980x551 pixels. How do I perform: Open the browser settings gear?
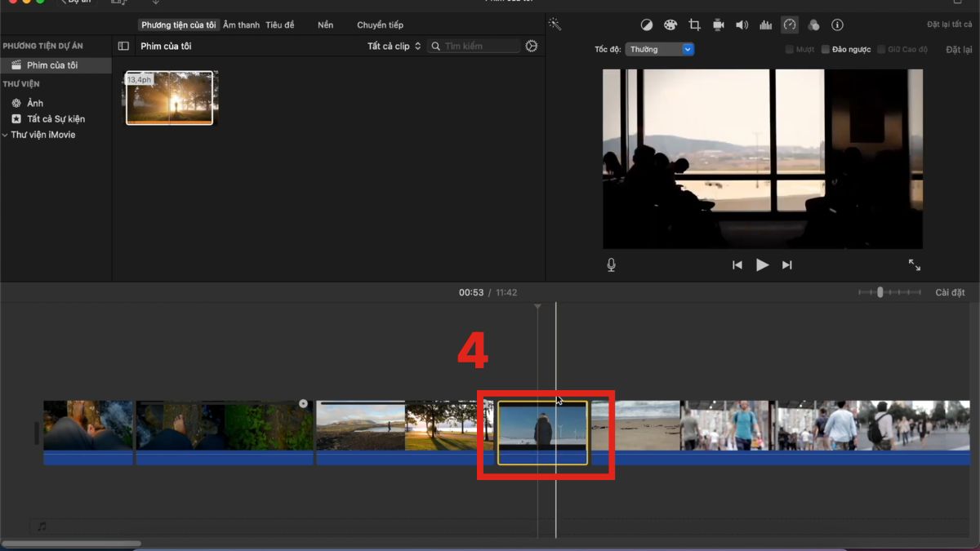click(x=532, y=47)
